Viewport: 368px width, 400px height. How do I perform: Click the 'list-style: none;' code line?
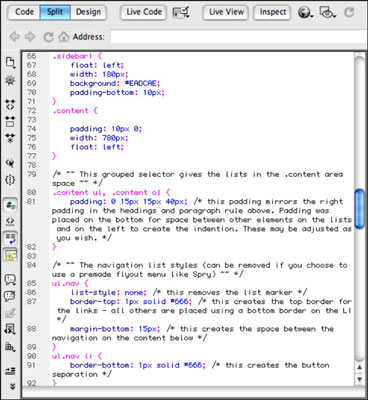click(108, 292)
